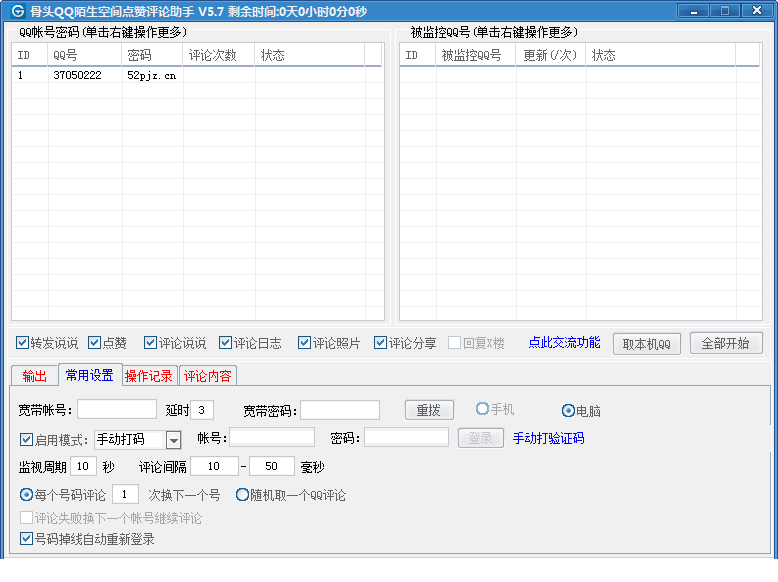
Task: Open the 手动打码 mode dropdown
Action: point(173,440)
